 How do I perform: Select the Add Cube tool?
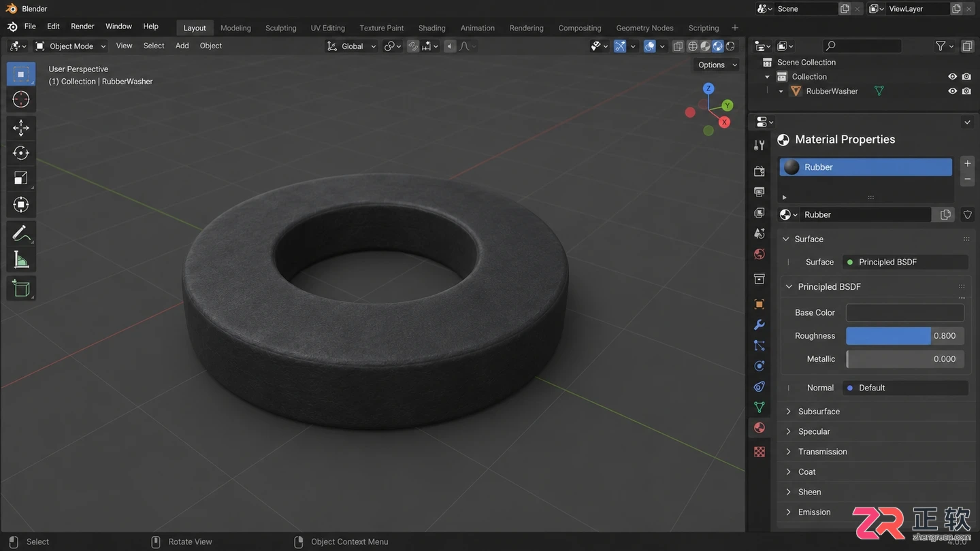(21, 288)
